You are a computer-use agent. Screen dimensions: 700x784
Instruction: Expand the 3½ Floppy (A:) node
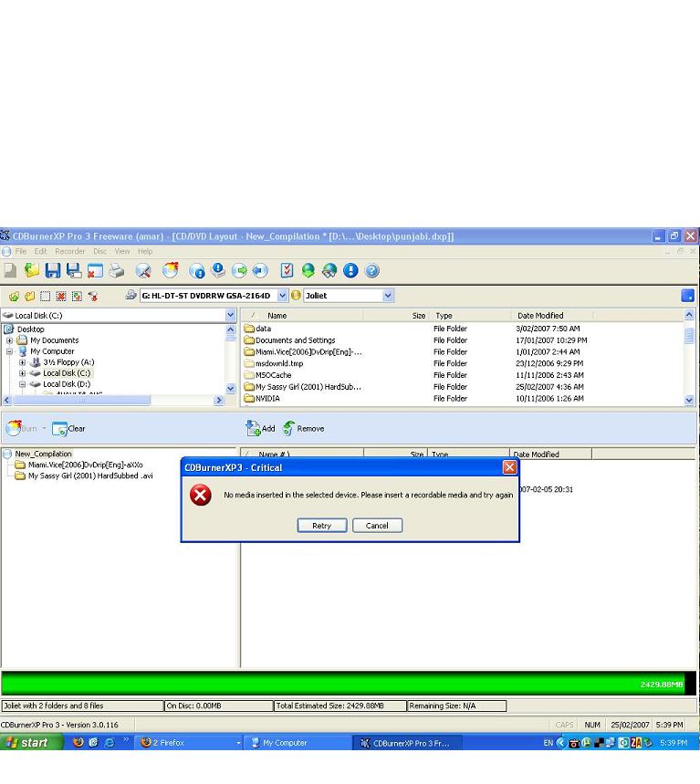pos(23,362)
